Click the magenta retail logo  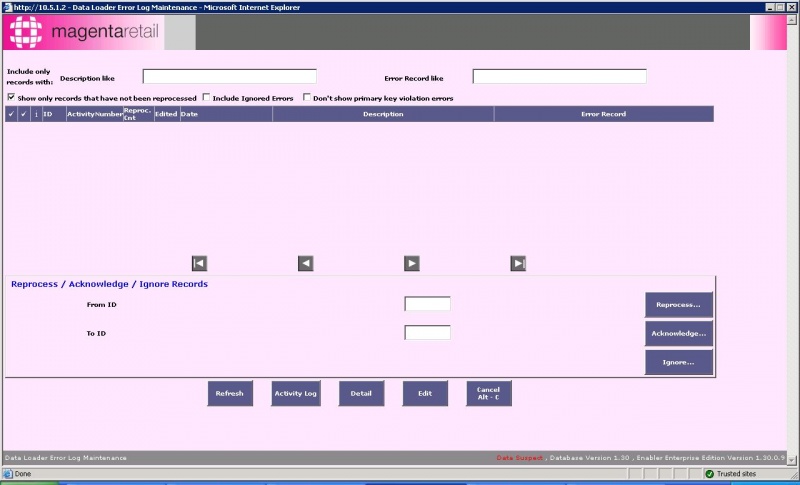84,32
